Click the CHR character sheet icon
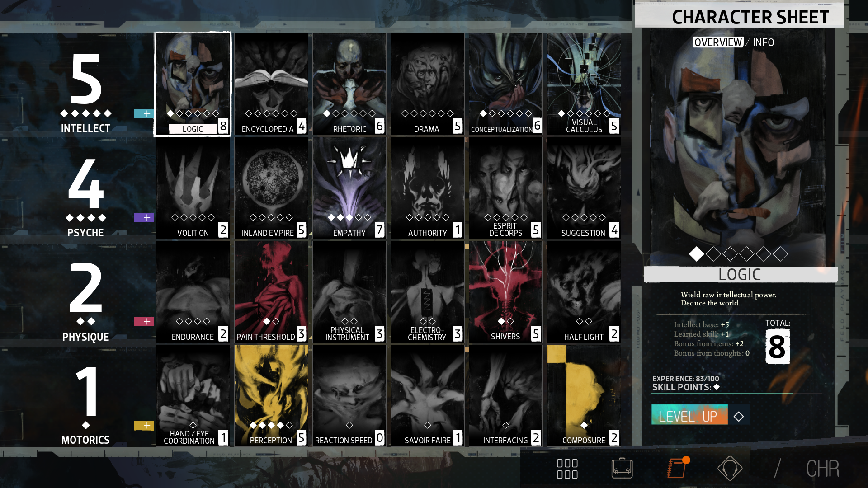868x488 pixels. click(822, 469)
